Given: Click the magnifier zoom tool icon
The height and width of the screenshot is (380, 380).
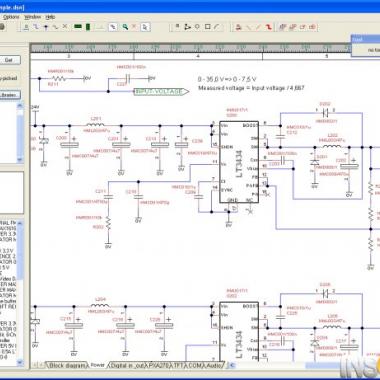Looking at the screenshot, I should point(125,27).
